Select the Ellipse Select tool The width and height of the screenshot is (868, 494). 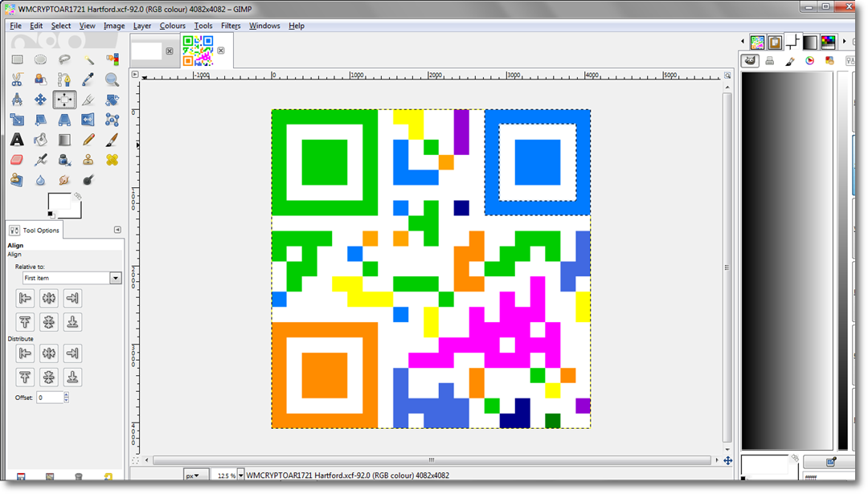[40, 59]
